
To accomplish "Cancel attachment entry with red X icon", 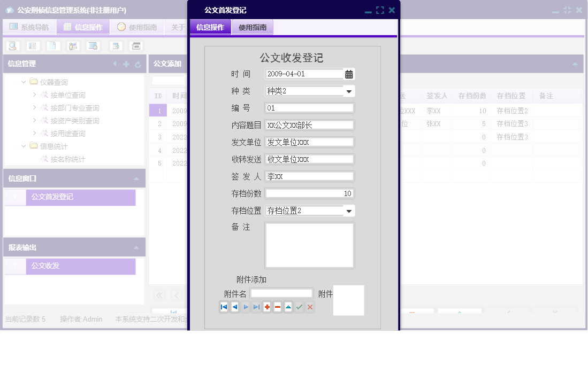I will [310, 307].
